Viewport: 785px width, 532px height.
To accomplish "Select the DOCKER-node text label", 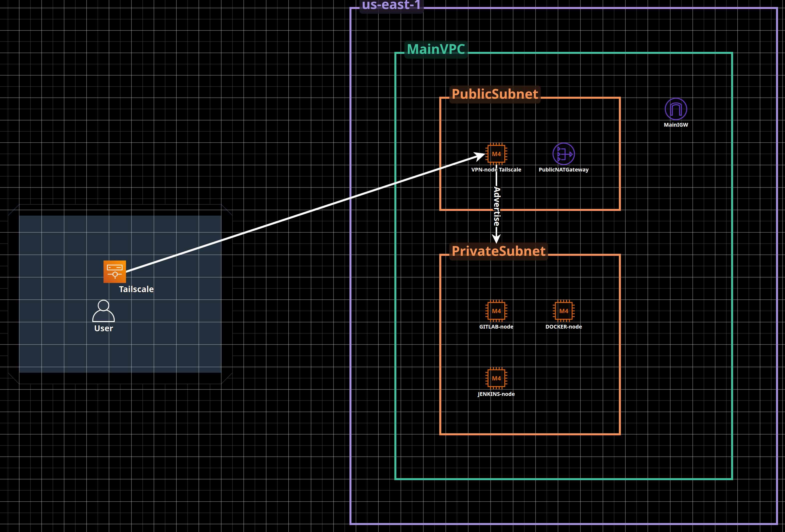I will (x=563, y=327).
